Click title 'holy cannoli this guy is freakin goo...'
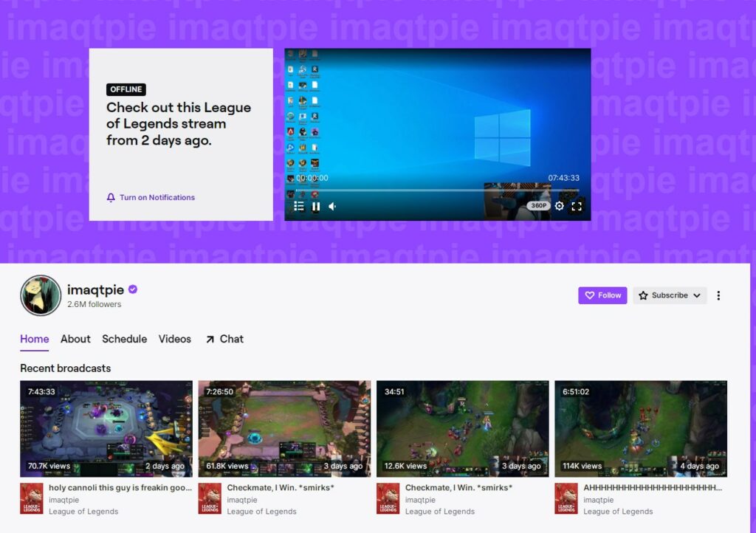The width and height of the screenshot is (756, 533). [x=120, y=488]
